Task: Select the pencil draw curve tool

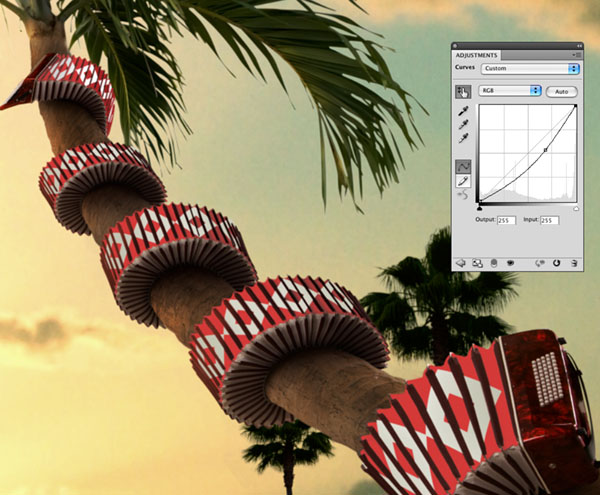Action: (463, 181)
